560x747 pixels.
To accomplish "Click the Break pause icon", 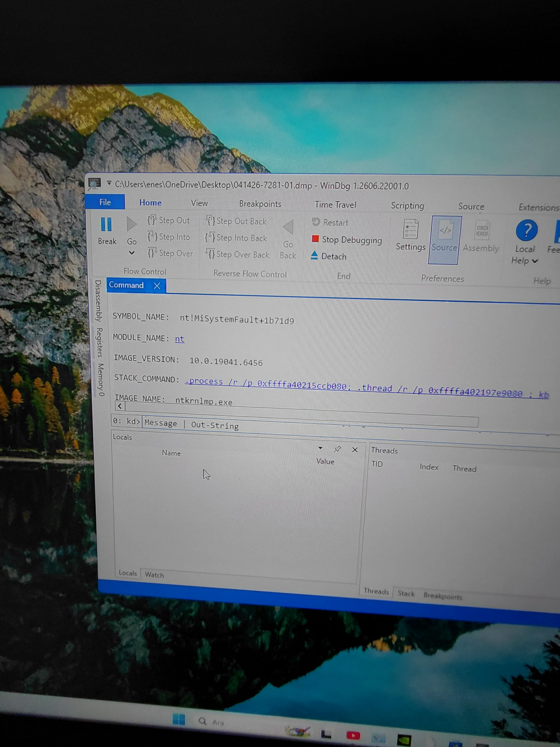I will (106, 224).
